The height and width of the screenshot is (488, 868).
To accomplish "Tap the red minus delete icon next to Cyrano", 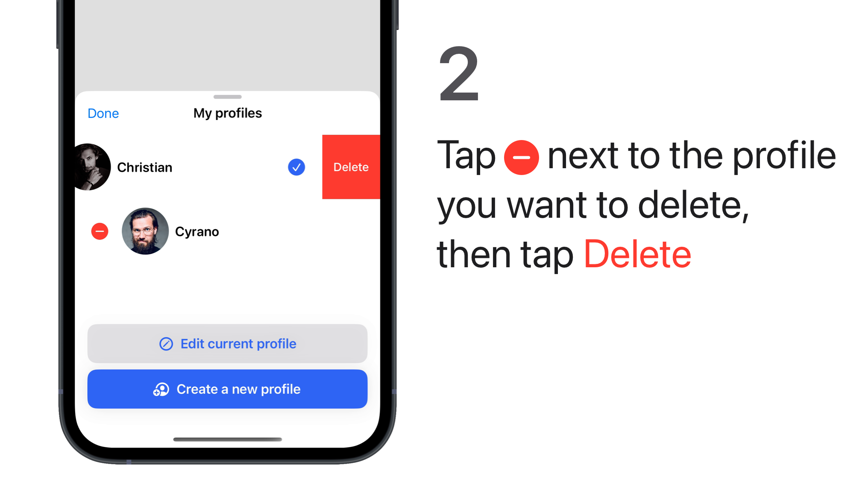I will coord(100,231).
